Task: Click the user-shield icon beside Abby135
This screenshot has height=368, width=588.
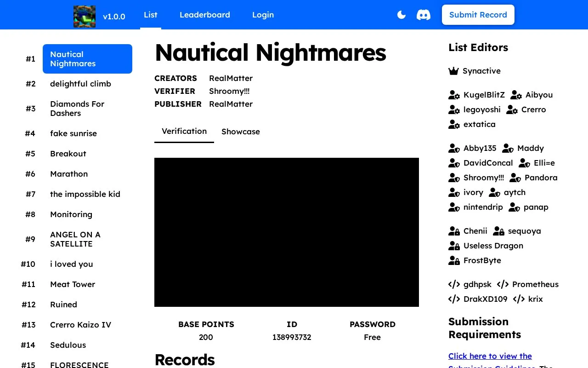Action: (454, 148)
